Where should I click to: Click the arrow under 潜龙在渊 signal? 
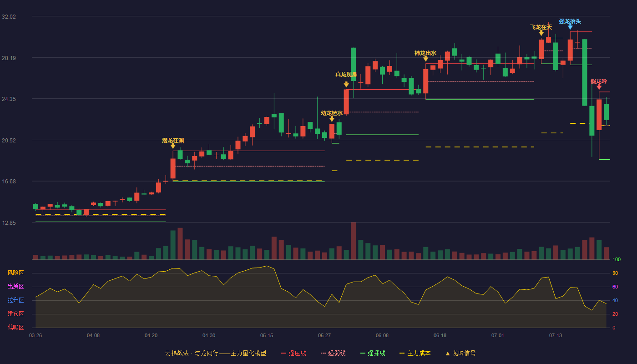(173, 146)
